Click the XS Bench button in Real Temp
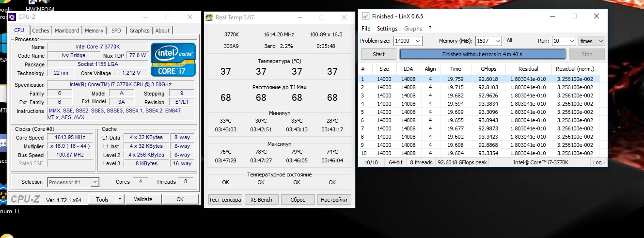This screenshot has width=644, height=238. (x=261, y=200)
